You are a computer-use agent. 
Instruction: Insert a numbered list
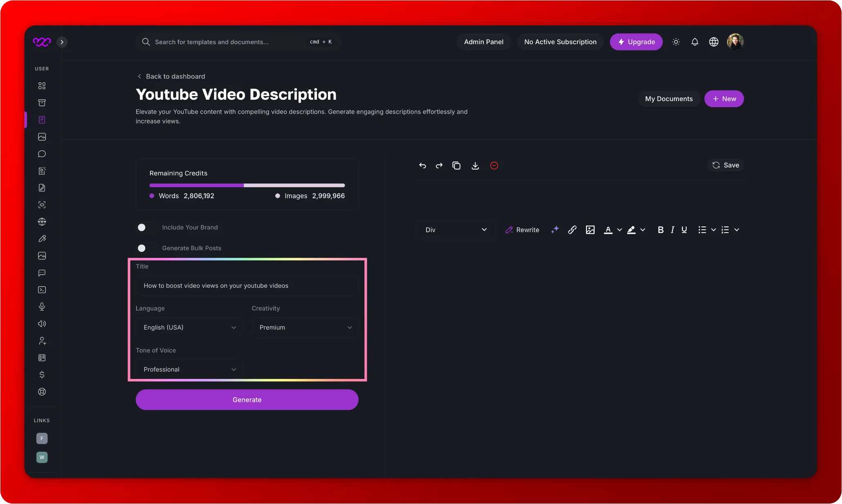point(725,230)
